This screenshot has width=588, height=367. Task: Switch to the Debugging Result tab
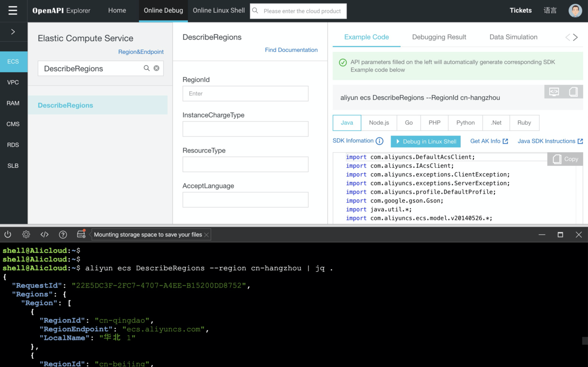coord(439,37)
